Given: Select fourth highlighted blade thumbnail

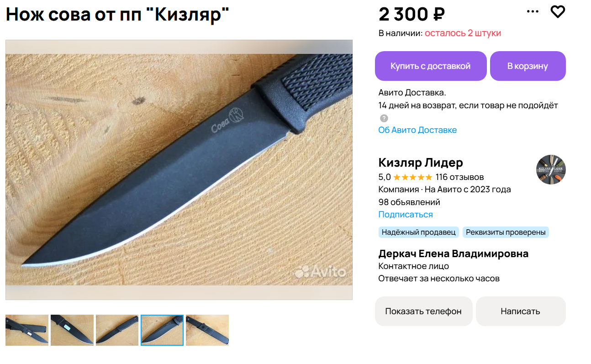Looking at the screenshot, I should pyautogui.click(x=162, y=330).
